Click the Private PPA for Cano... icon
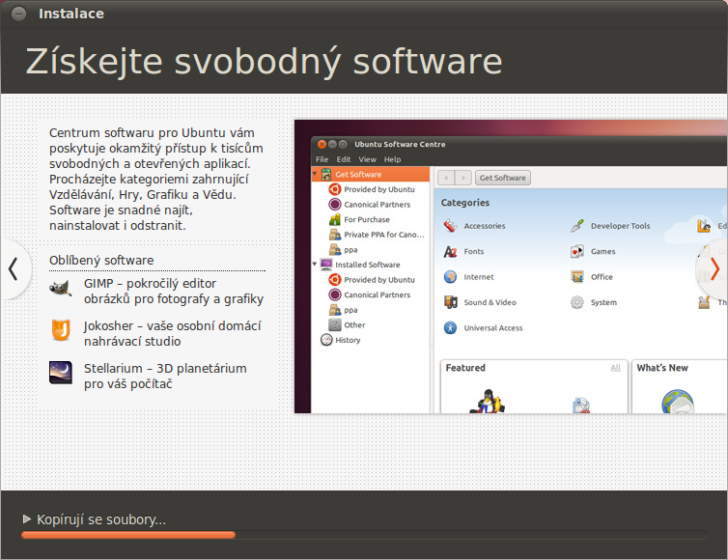 click(335, 235)
